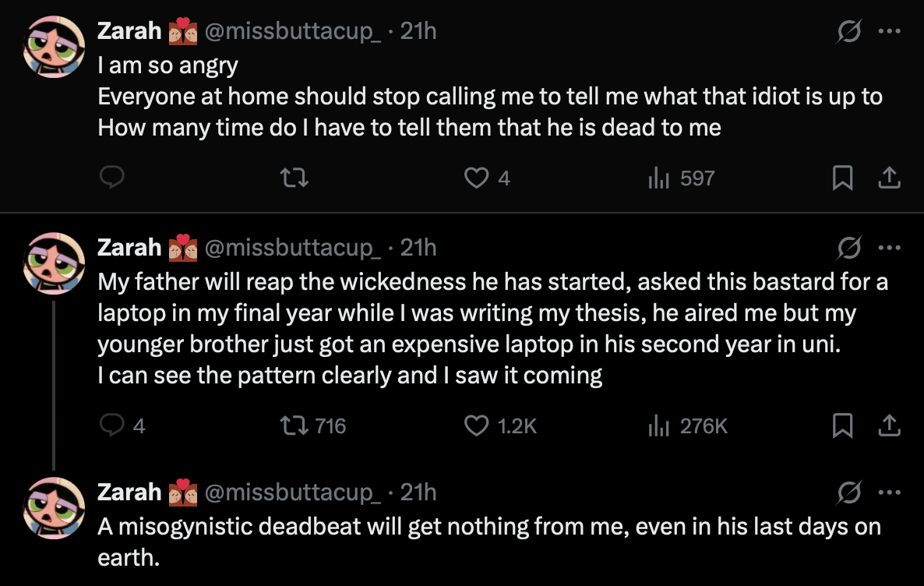Viewport: 924px width, 586px height.
Task: Repost the tweet with 716 reposts
Action: tap(297, 425)
